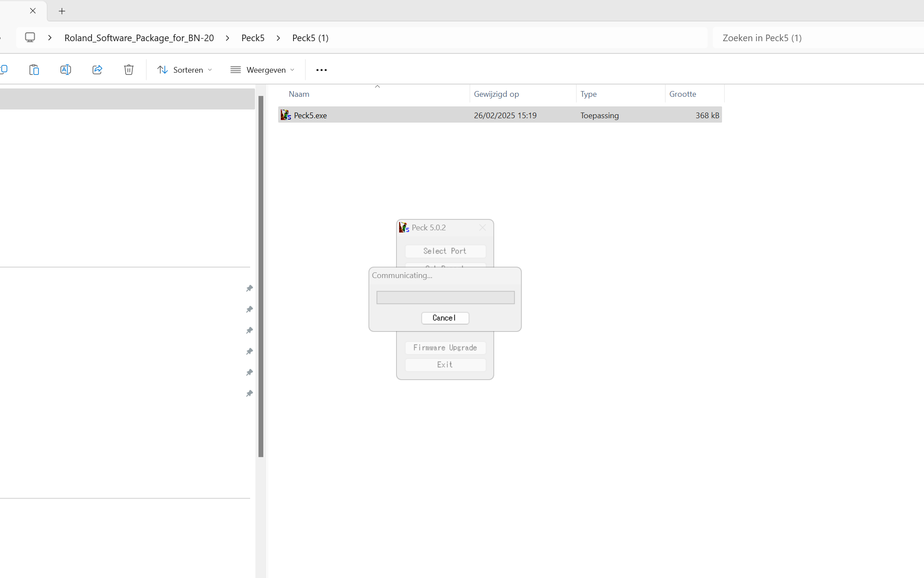This screenshot has height=578, width=924.
Task: Click the 368 kB size cell
Action: click(x=707, y=115)
